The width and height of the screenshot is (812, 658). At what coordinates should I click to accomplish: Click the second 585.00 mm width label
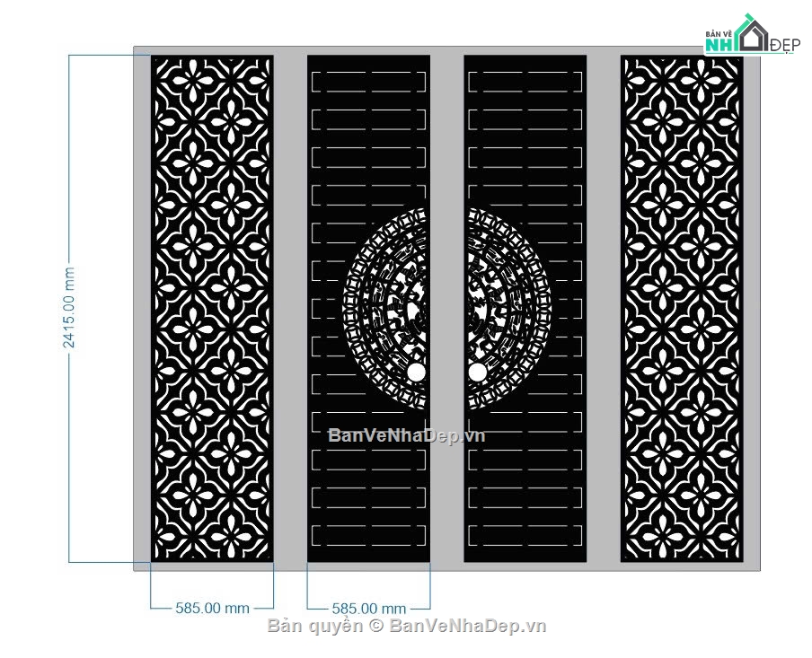tap(368, 609)
